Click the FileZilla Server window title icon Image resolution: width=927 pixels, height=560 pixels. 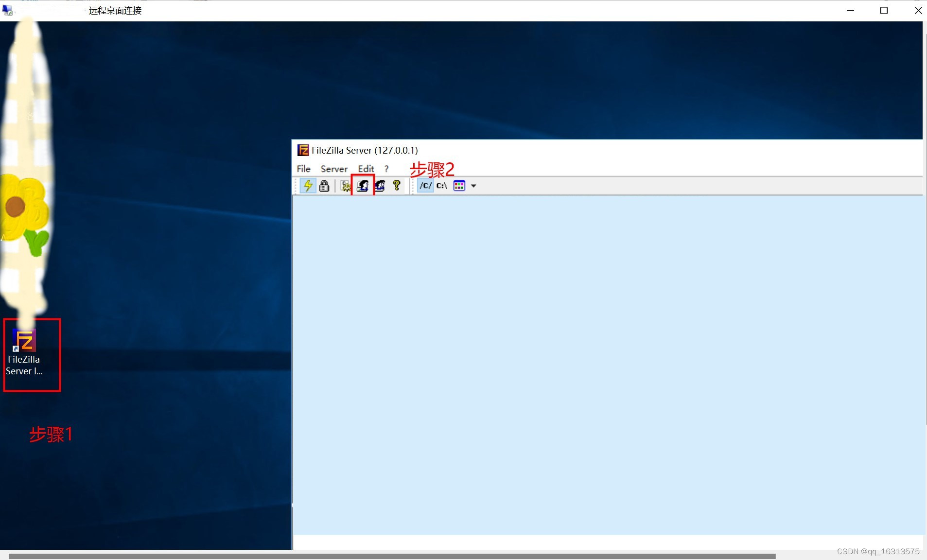(303, 150)
